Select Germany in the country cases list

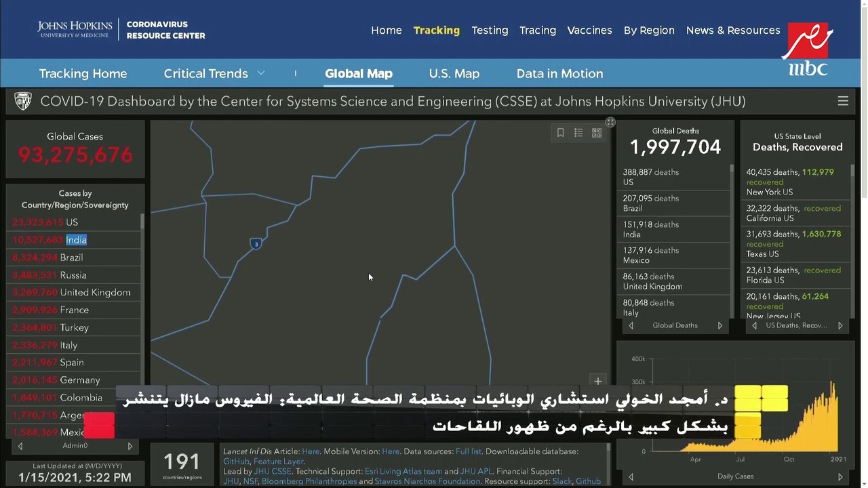click(75, 380)
